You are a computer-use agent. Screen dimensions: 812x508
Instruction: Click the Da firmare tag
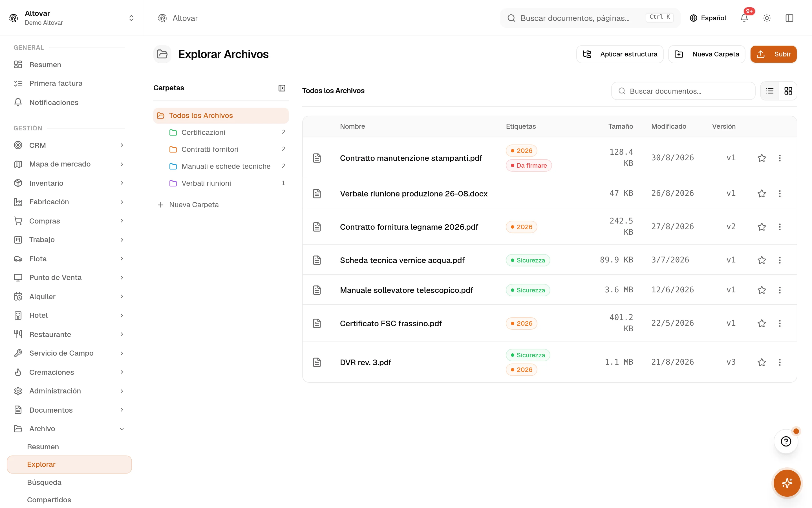coord(528,165)
